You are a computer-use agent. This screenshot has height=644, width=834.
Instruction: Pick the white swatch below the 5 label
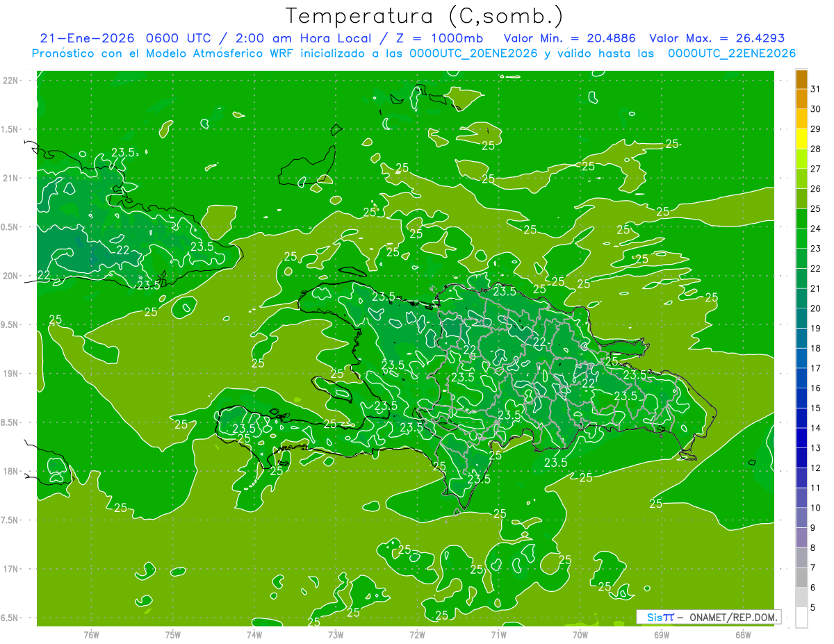[801, 618]
